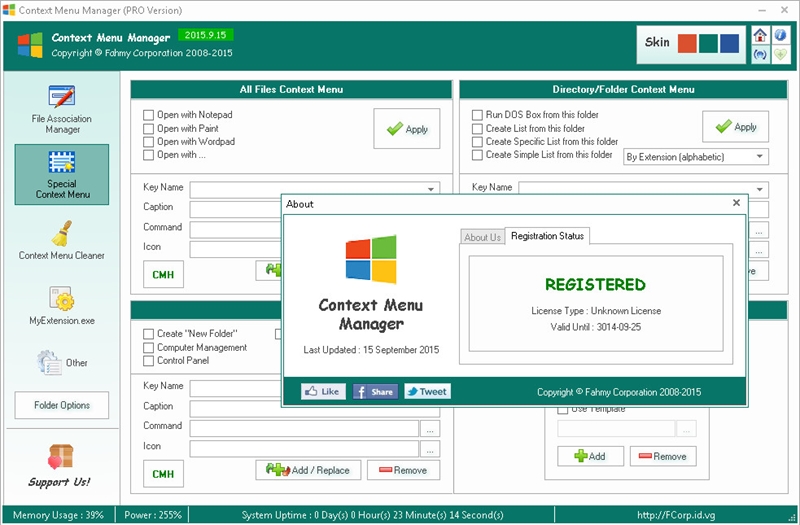This screenshot has height=525, width=800.
Task: Select the red skin color
Action: (687, 44)
